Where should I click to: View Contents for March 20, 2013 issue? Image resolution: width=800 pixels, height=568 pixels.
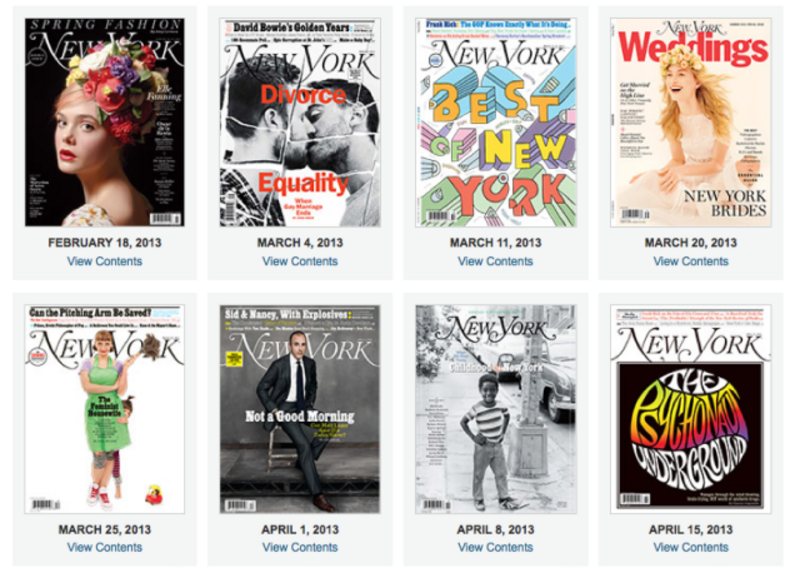(691, 261)
